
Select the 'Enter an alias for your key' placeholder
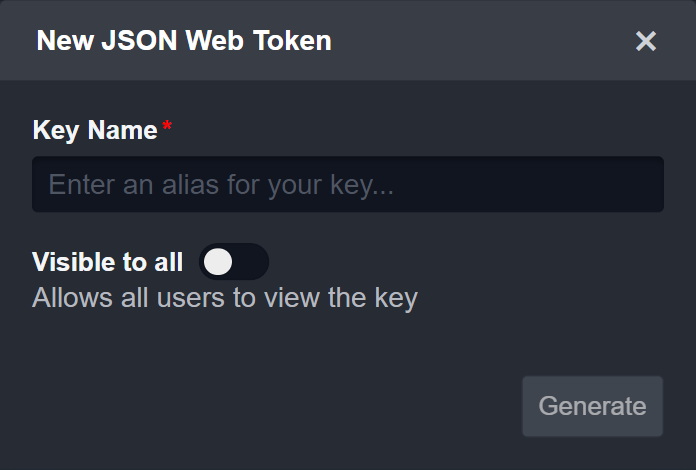(x=221, y=185)
